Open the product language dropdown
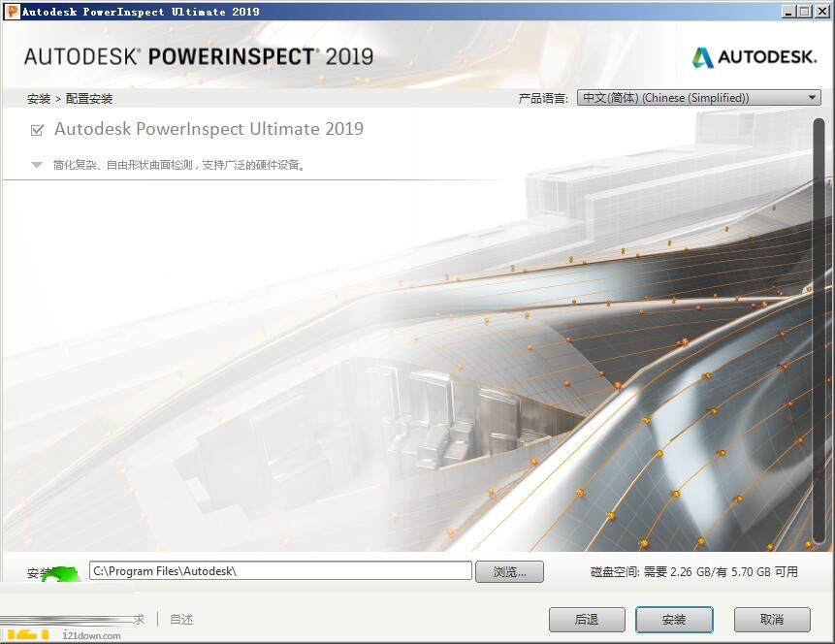 (x=698, y=98)
